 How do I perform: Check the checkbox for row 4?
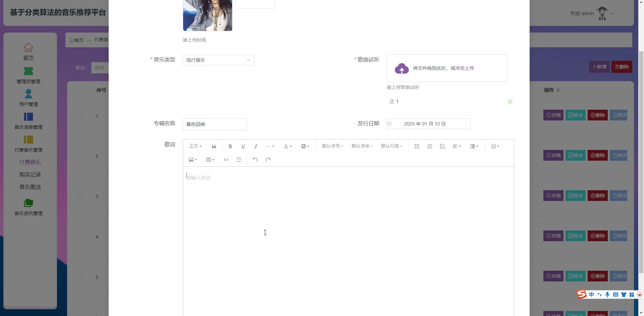click(x=79, y=237)
